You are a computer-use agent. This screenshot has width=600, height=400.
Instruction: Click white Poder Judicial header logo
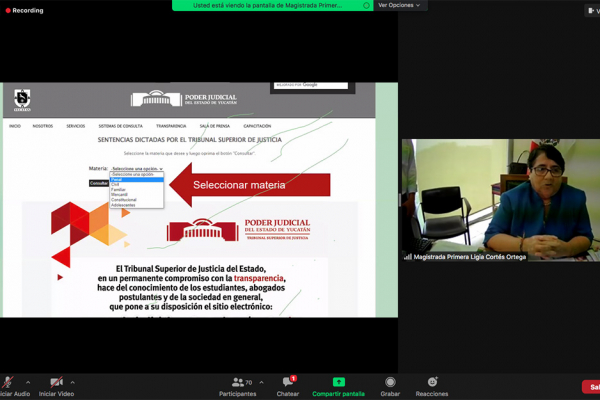point(184,99)
